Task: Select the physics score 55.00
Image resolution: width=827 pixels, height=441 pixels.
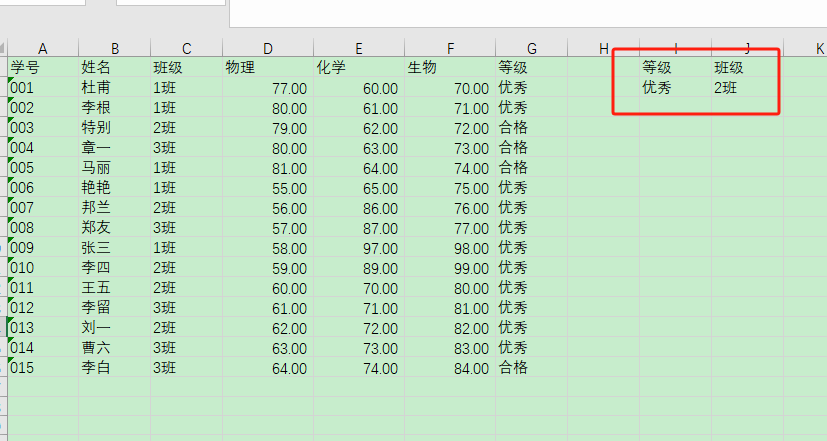Action: point(267,187)
